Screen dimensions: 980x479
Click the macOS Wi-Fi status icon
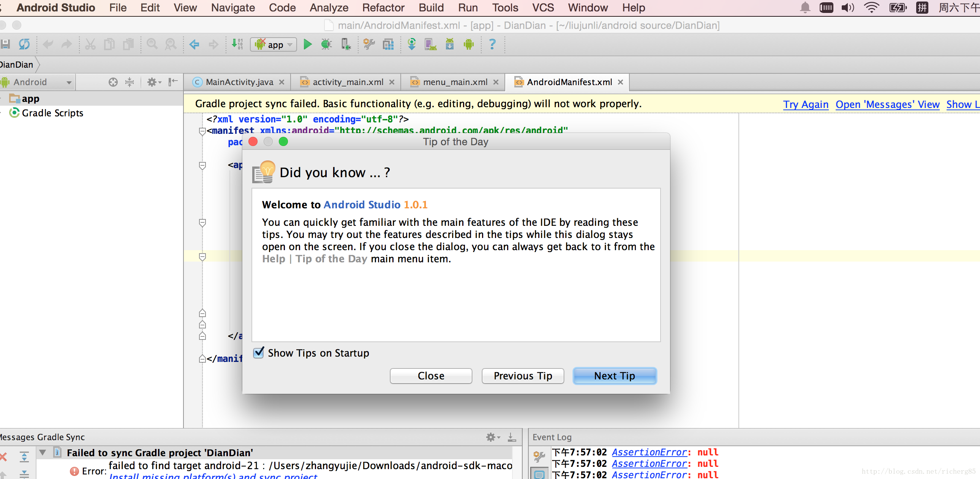(872, 8)
